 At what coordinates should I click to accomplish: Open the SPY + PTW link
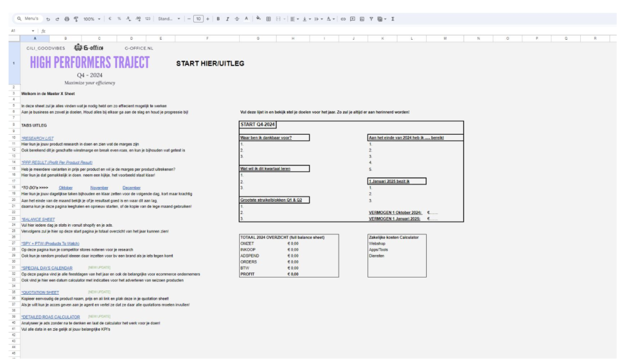click(50, 244)
